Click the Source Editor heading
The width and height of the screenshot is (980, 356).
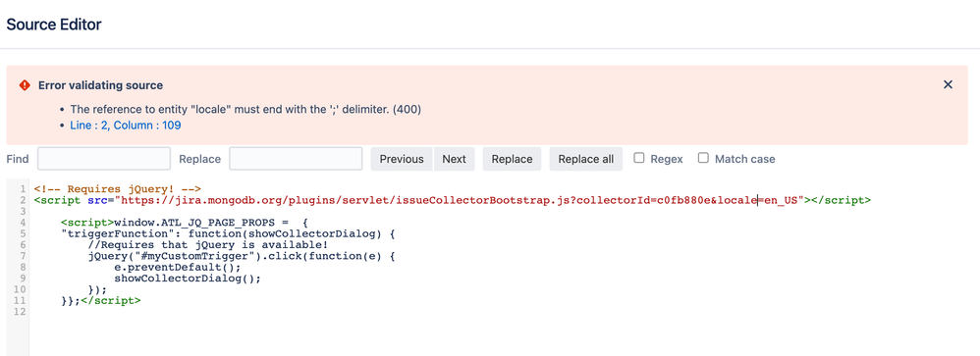(54, 25)
